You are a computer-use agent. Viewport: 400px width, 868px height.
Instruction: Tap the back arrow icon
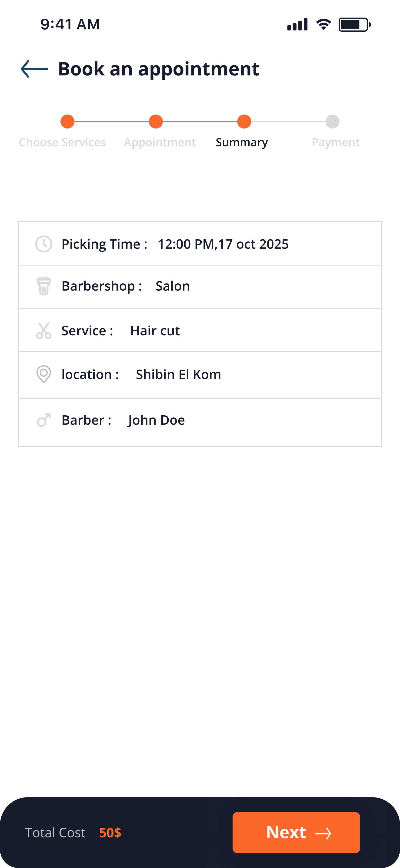34,69
